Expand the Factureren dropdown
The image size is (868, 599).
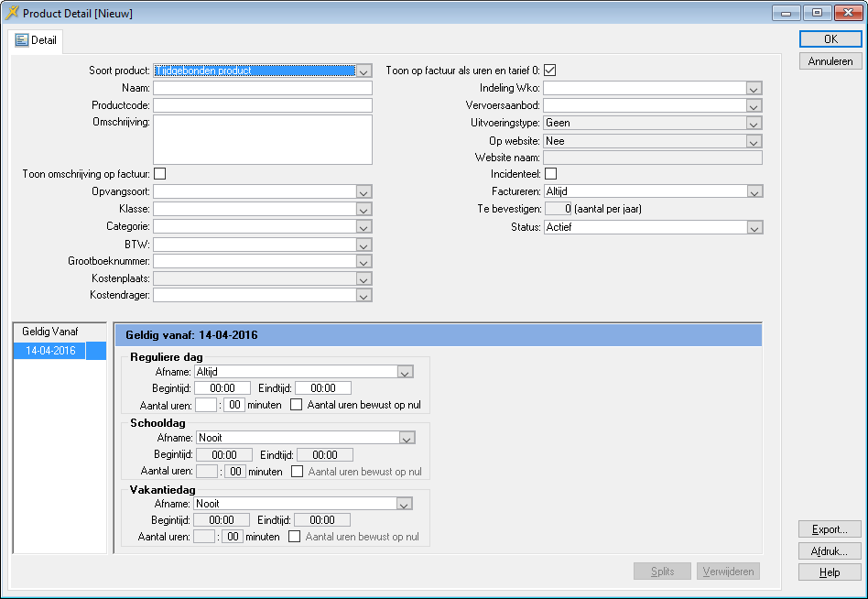click(754, 191)
